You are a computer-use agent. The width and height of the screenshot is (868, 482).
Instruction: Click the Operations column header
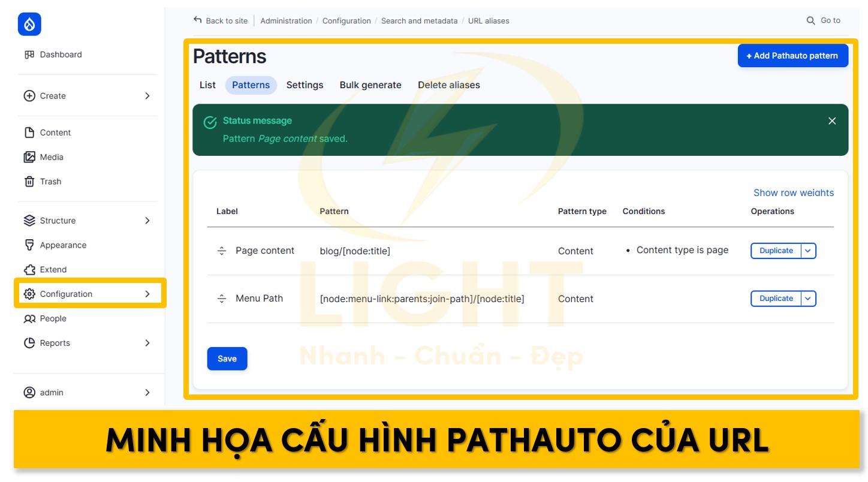point(772,211)
